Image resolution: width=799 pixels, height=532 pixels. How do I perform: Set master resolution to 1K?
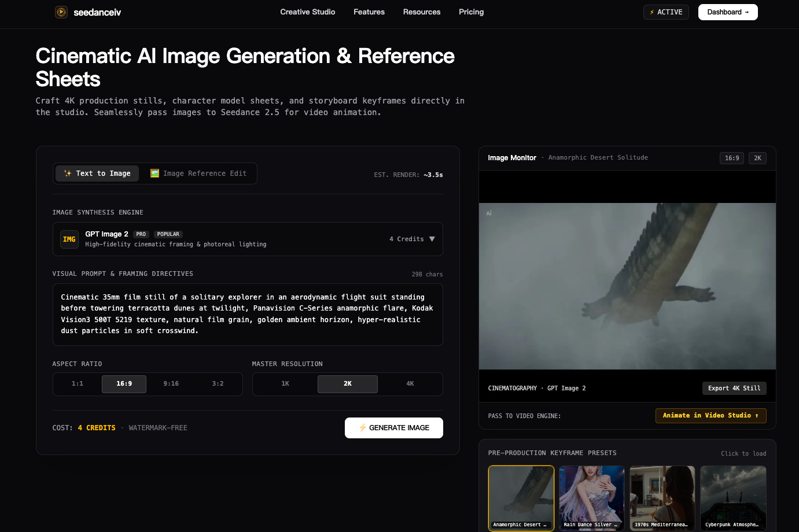(x=285, y=384)
